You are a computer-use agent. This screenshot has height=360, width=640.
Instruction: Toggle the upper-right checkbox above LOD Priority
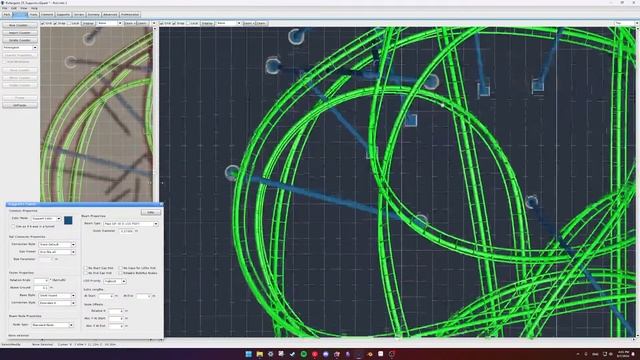point(120,268)
